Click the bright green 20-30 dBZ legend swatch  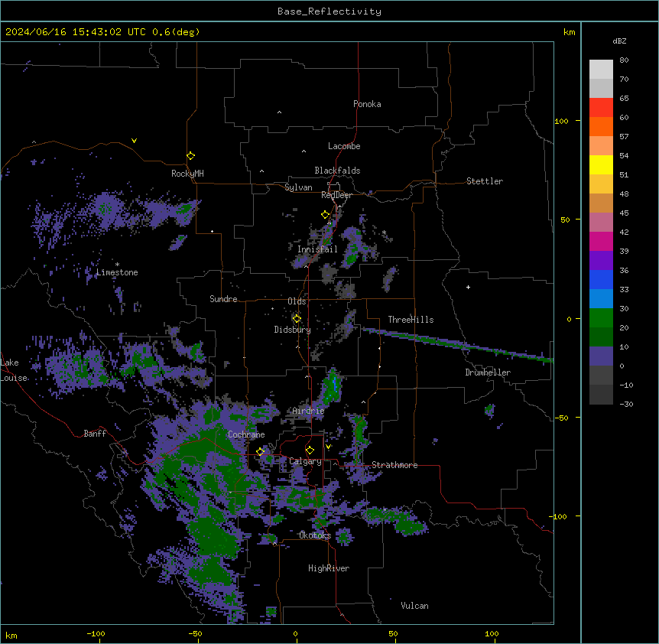point(601,318)
